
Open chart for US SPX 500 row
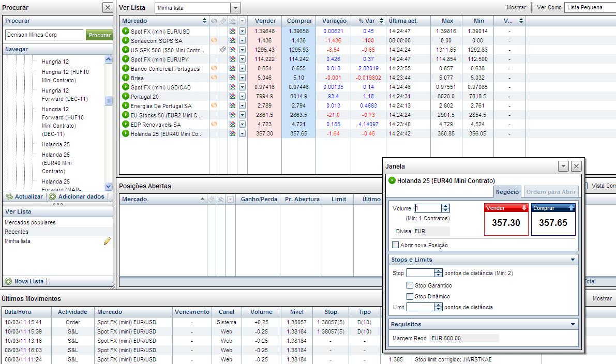233,50
